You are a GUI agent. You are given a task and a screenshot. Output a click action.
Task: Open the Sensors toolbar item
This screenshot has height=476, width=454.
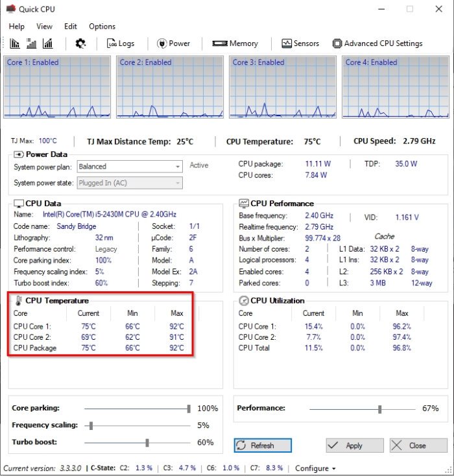point(300,43)
